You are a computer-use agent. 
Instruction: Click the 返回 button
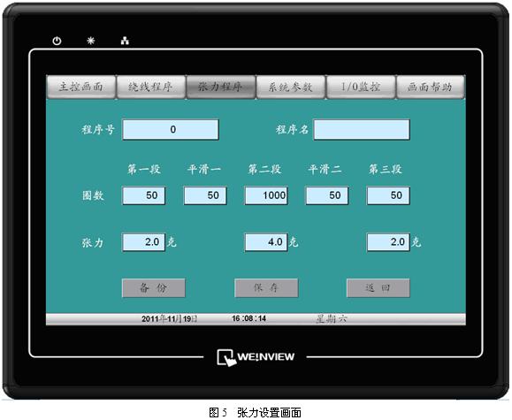click(x=378, y=288)
